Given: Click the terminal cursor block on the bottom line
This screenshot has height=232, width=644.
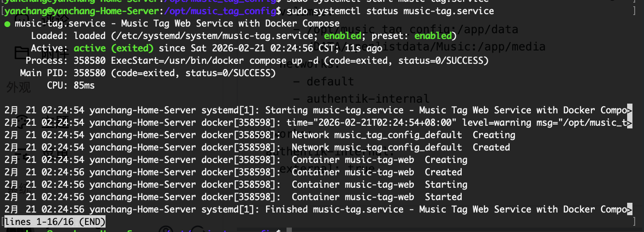Looking at the screenshot, I should pos(289,230).
